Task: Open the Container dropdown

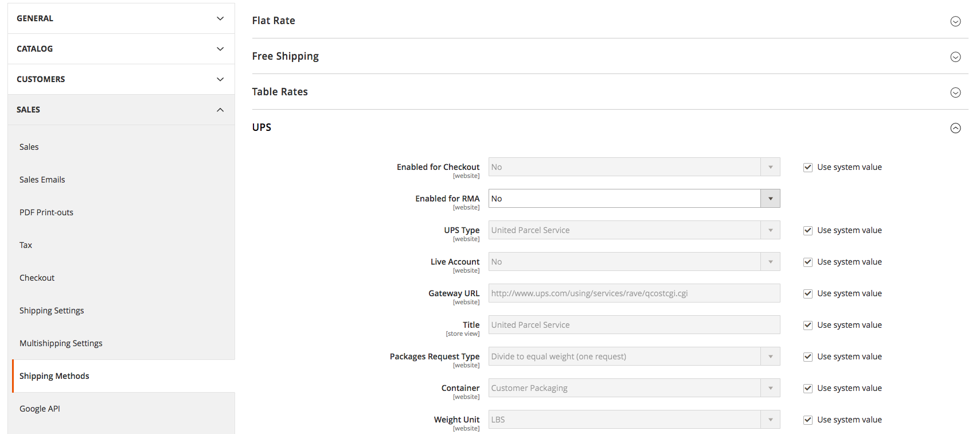Action: tap(634, 388)
